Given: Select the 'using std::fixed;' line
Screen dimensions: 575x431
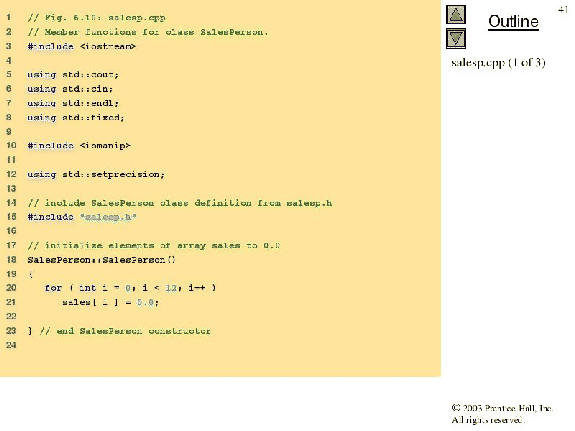Looking at the screenshot, I should point(76,118).
